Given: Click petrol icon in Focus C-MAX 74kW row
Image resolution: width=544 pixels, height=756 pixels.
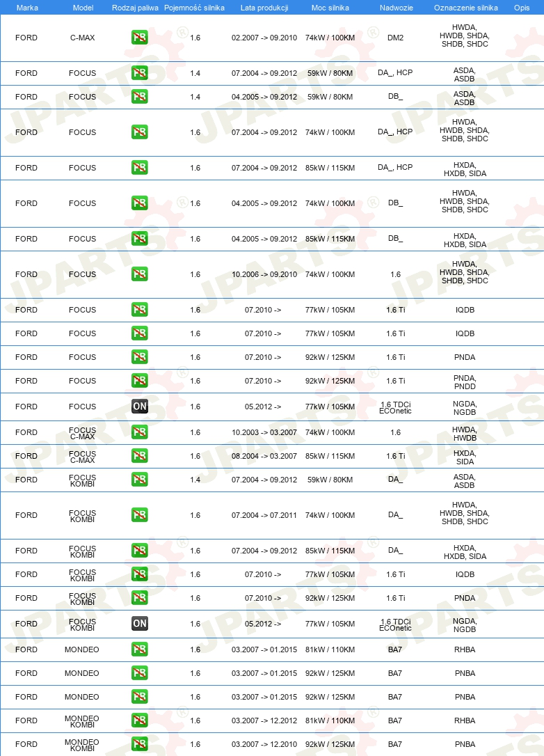Looking at the screenshot, I should point(139,432).
